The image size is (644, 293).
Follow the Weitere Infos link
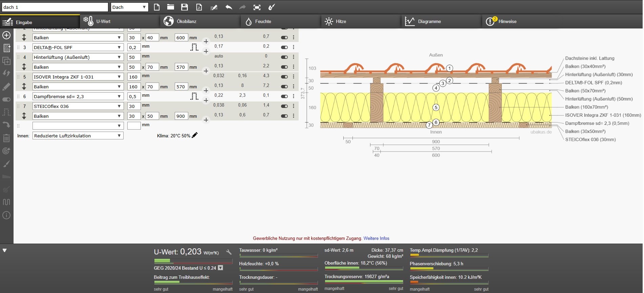tap(376, 238)
